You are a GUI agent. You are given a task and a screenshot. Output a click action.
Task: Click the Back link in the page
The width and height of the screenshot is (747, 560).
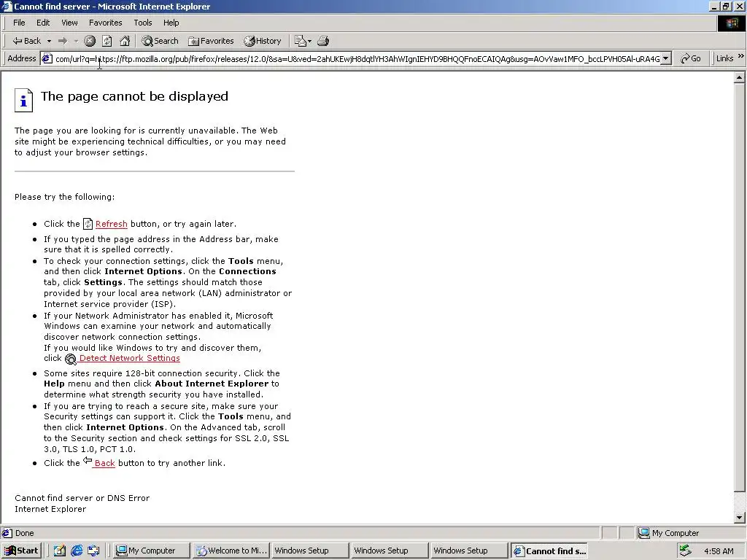point(105,463)
